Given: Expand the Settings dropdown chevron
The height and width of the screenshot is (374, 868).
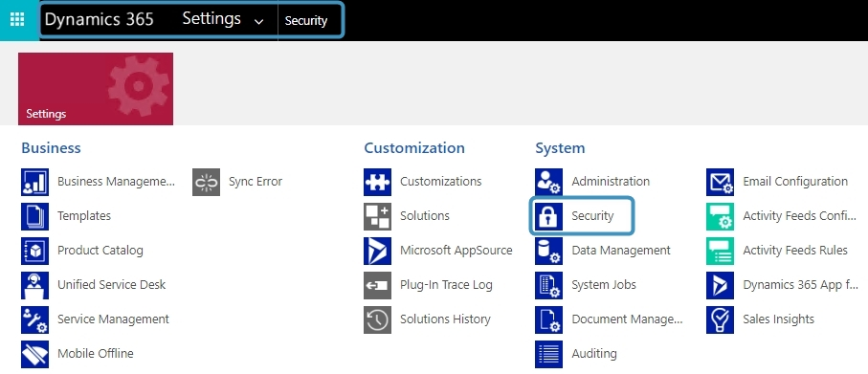Looking at the screenshot, I should click(258, 22).
